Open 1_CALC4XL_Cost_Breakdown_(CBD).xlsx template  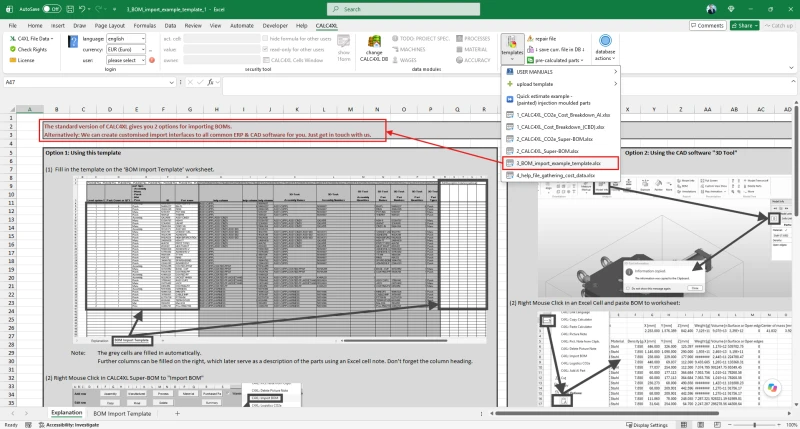[x=561, y=127]
